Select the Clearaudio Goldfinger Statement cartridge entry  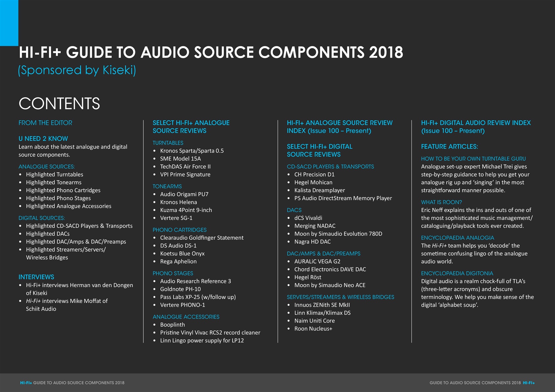(x=202, y=238)
